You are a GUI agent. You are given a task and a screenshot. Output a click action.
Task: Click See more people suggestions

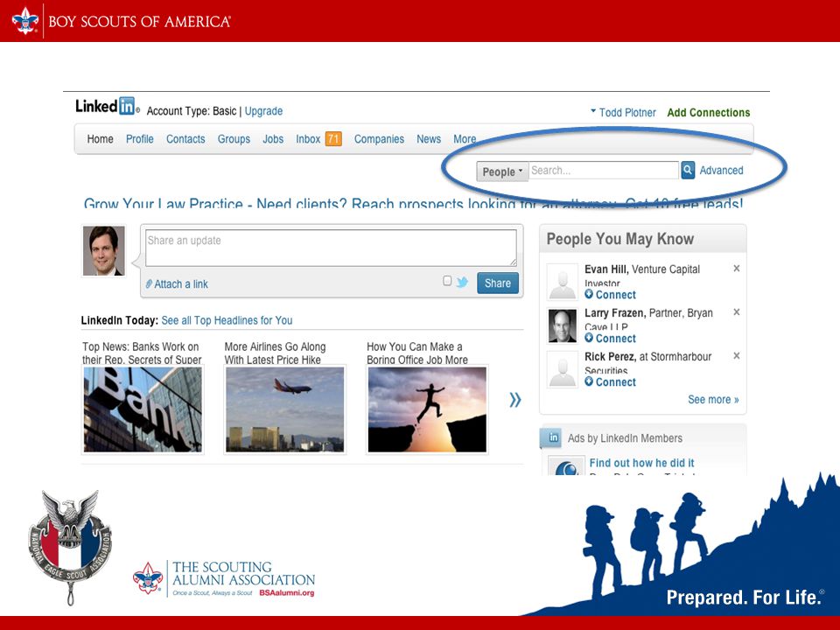(713, 400)
